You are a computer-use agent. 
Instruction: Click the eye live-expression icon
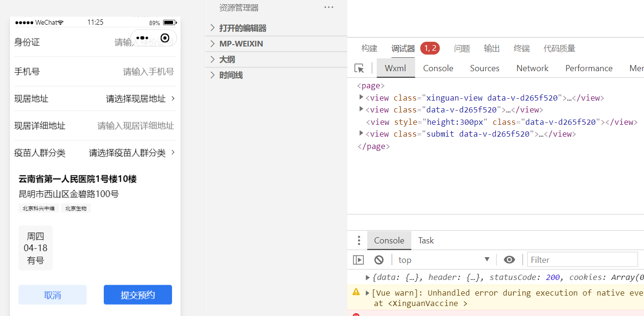[x=509, y=260]
